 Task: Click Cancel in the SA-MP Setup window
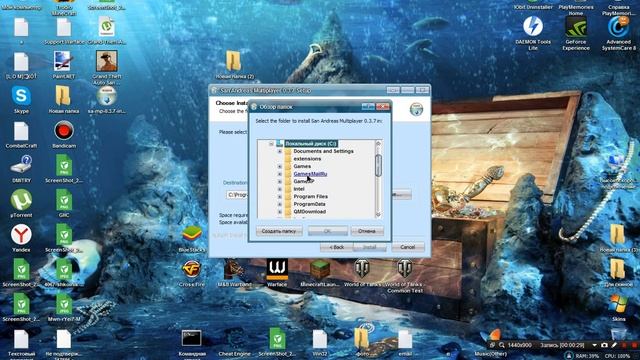[408, 247]
